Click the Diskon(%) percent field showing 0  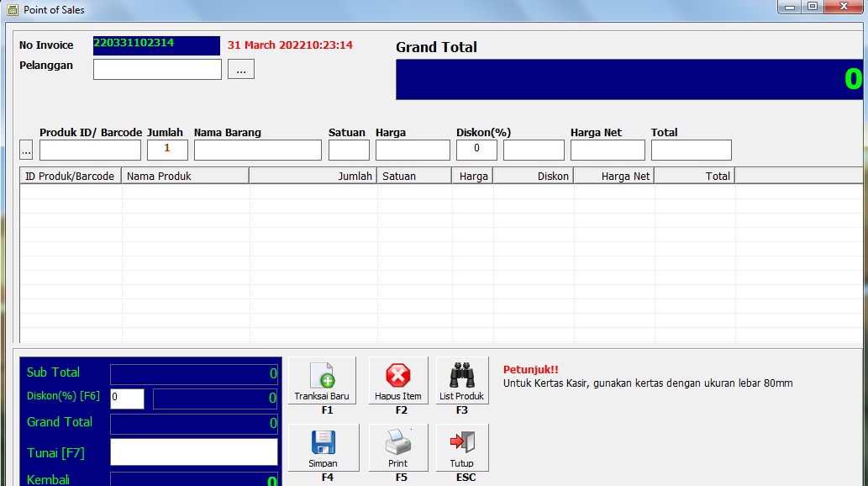476,151
